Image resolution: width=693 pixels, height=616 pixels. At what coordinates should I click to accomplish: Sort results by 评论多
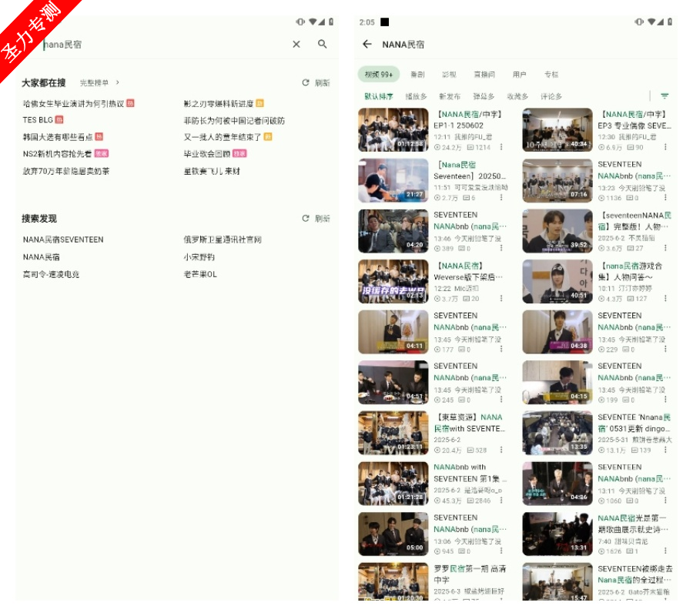pyautogui.click(x=551, y=96)
